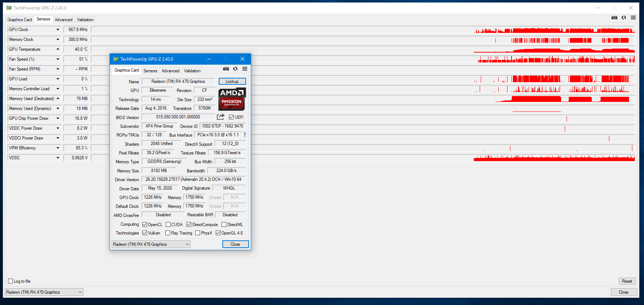Image resolution: width=644 pixels, height=305 pixels.
Task: Click the GPU name field Radeon RX 470 Graphics
Action: 178,81
